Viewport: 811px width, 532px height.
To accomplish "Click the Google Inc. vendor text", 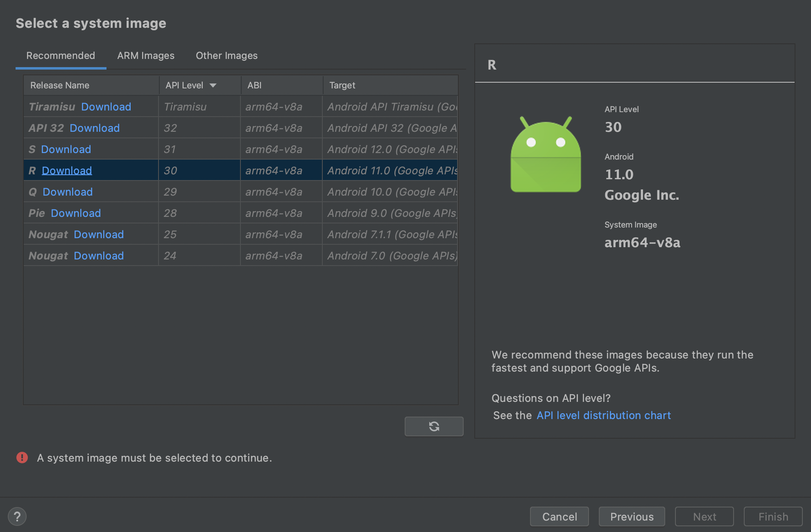I will (x=642, y=195).
